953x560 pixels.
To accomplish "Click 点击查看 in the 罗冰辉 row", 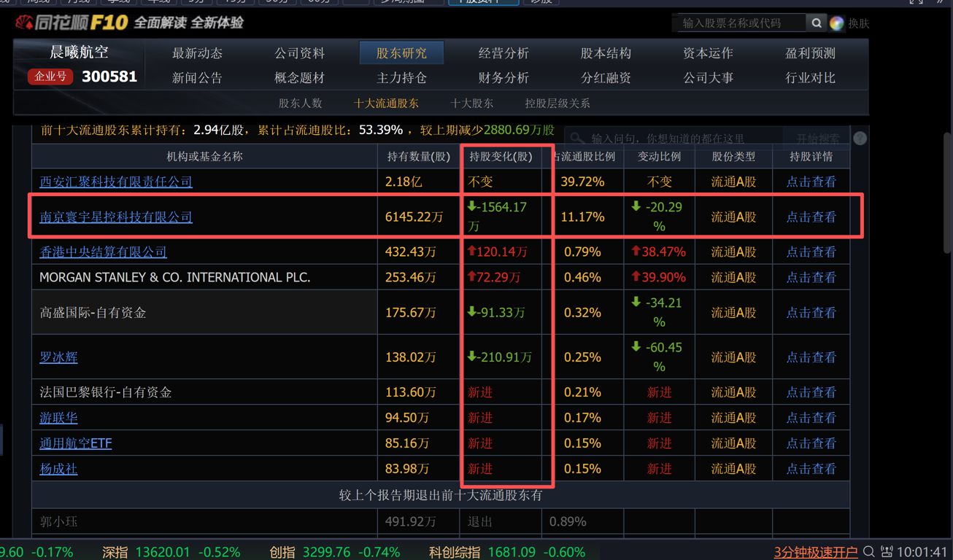I will pos(811,357).
